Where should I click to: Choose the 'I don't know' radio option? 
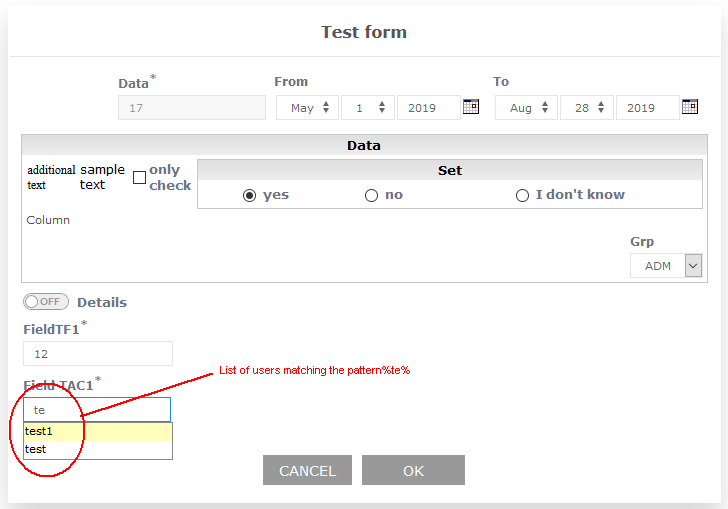pyautogui.click(x=522, y=195)
